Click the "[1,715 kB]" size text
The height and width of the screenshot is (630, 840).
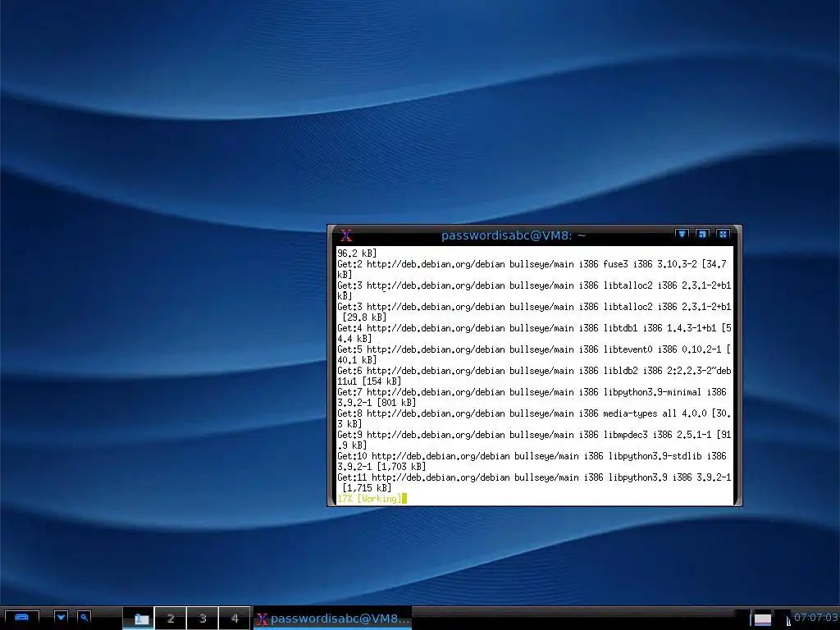[367, 487]
